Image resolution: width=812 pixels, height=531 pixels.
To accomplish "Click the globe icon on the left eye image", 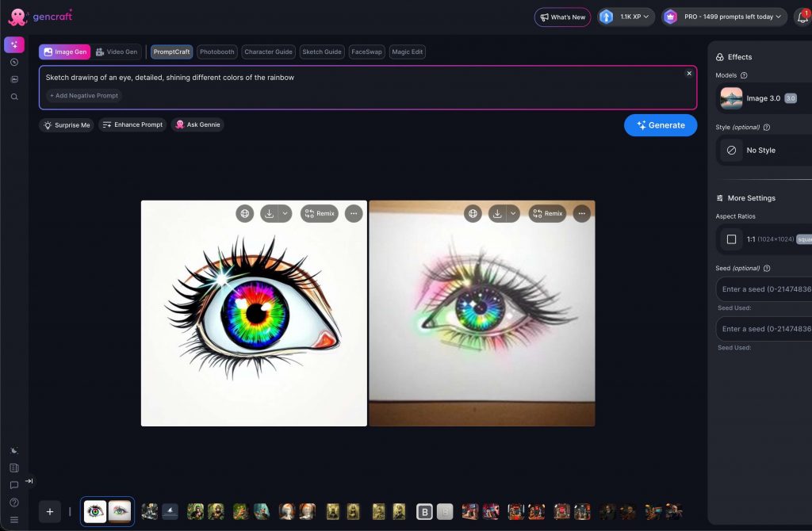I will pos(245,213).
